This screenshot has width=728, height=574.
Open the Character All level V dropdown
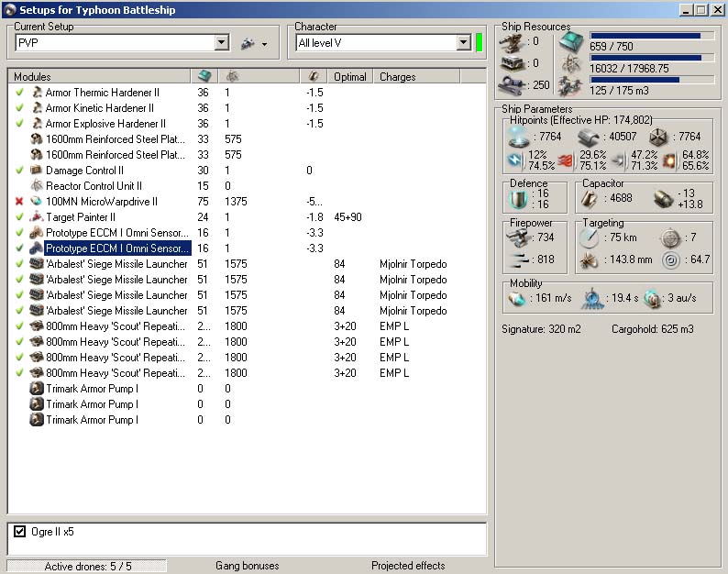click(x=463, y=43)
